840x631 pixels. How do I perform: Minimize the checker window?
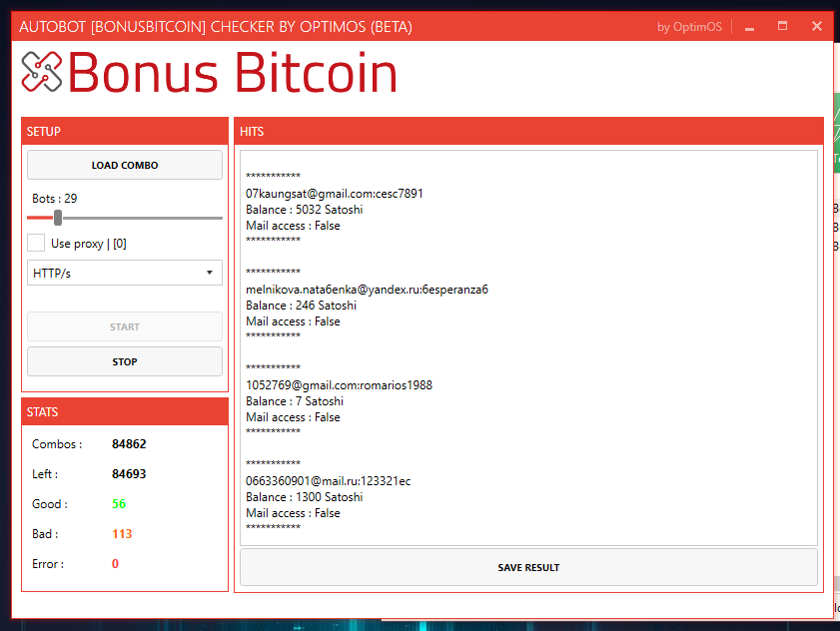pyautogui.click(x=749, y=27)
